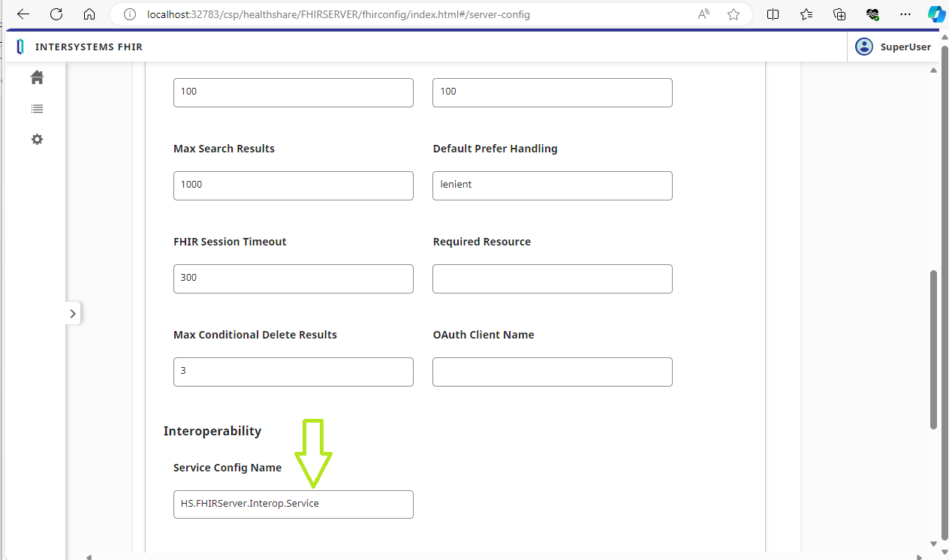This screenshot has width=949, height=560.
Task: Add page to favorites star icon
Action: [x=734, y=14]
